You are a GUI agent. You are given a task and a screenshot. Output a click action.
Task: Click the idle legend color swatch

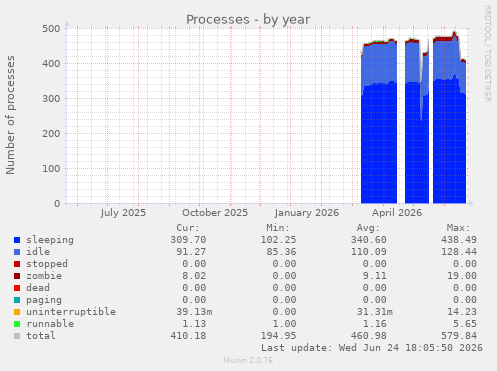pos(17,252)
